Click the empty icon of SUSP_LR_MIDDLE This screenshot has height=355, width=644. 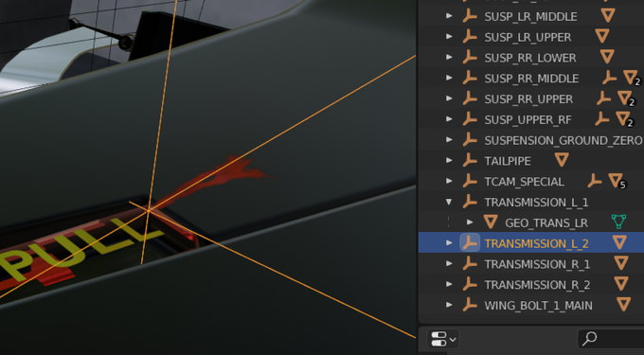click(x=470, y=16)
